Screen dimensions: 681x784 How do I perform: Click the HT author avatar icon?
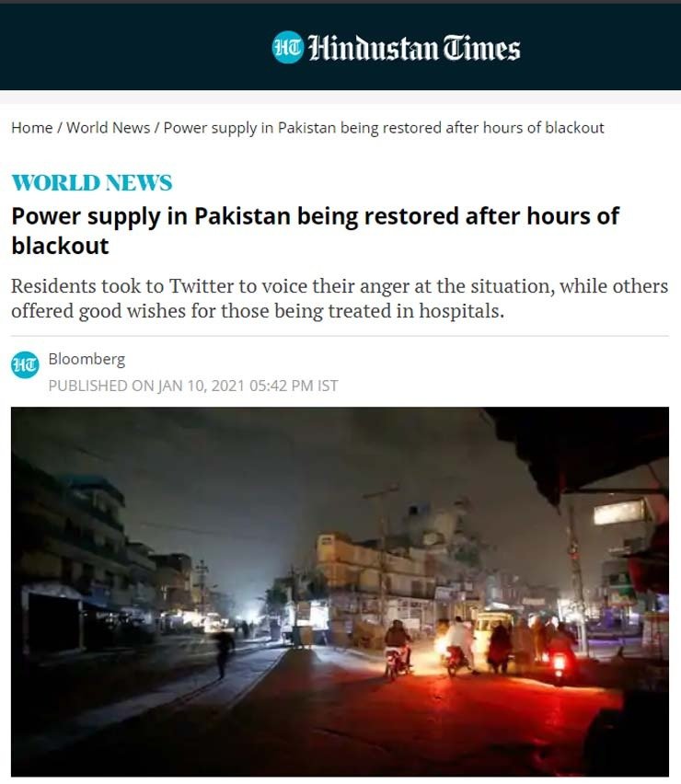[x=25, y=364]
